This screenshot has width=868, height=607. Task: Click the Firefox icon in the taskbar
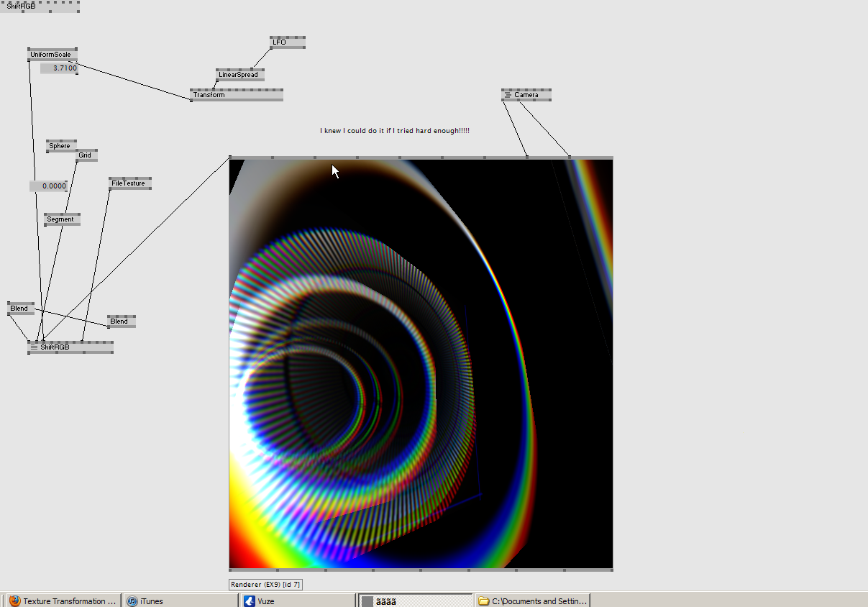pyautogui.click(x=15, y=601)
